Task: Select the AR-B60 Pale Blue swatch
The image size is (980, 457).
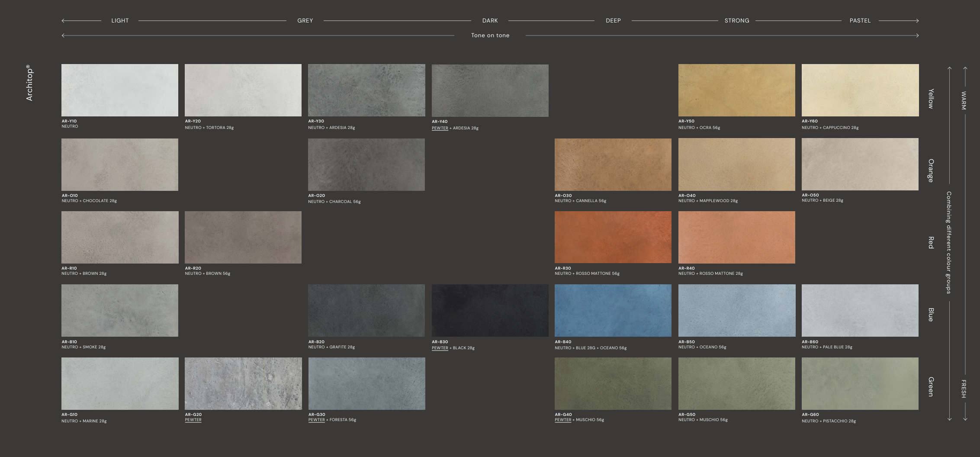Action: click(x=860, y=310)
